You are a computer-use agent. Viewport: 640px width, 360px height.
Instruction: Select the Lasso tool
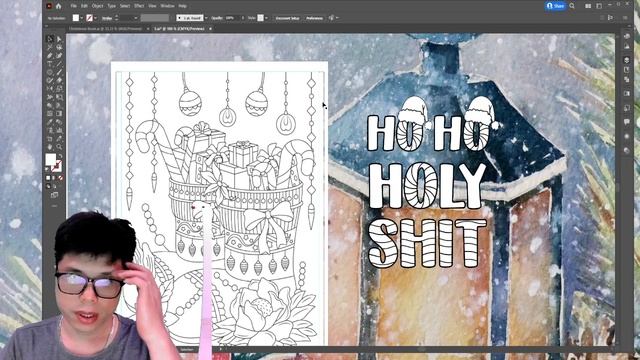(x=59, y=47)
